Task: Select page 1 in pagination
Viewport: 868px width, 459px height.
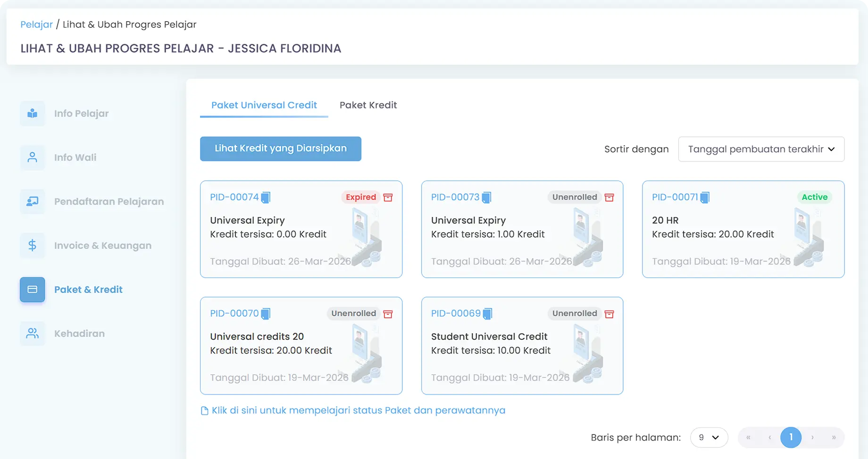Action: click(x=791, y=438)
